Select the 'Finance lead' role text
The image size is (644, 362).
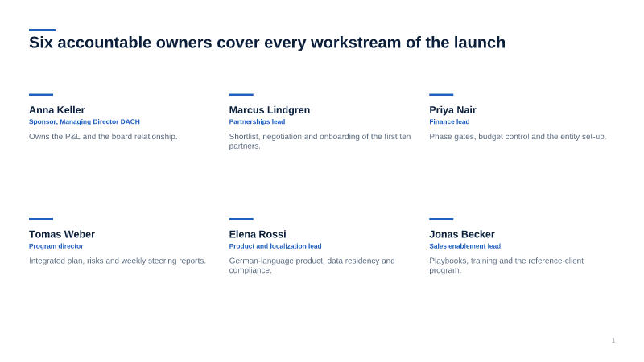pyautogui.click(x=449, y=122)
